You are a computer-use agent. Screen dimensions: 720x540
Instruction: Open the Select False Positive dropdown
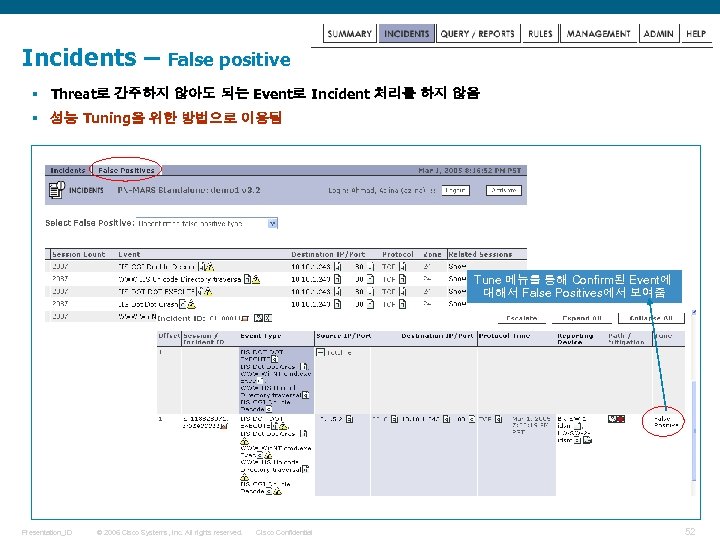tap(207, 224)
